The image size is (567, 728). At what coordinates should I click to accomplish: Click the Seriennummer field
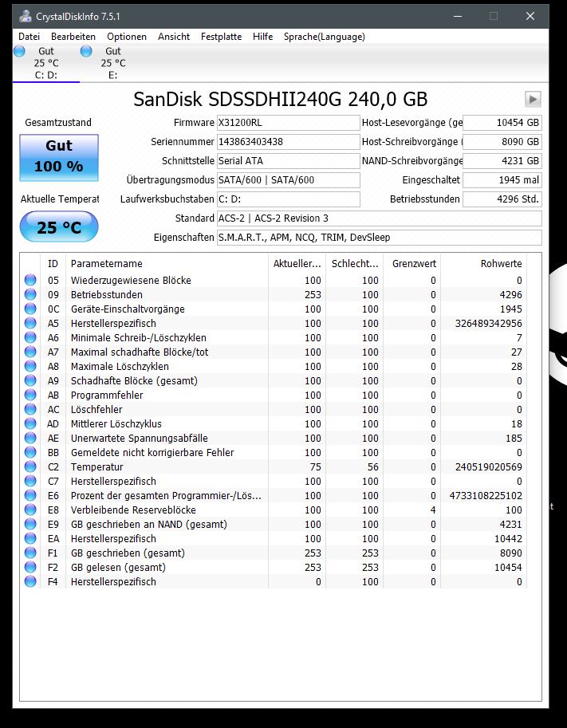(289, 142)
